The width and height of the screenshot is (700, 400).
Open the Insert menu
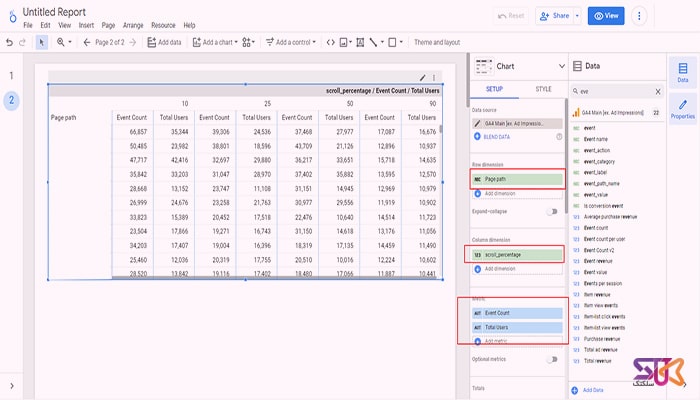click(x=86, y=25)
